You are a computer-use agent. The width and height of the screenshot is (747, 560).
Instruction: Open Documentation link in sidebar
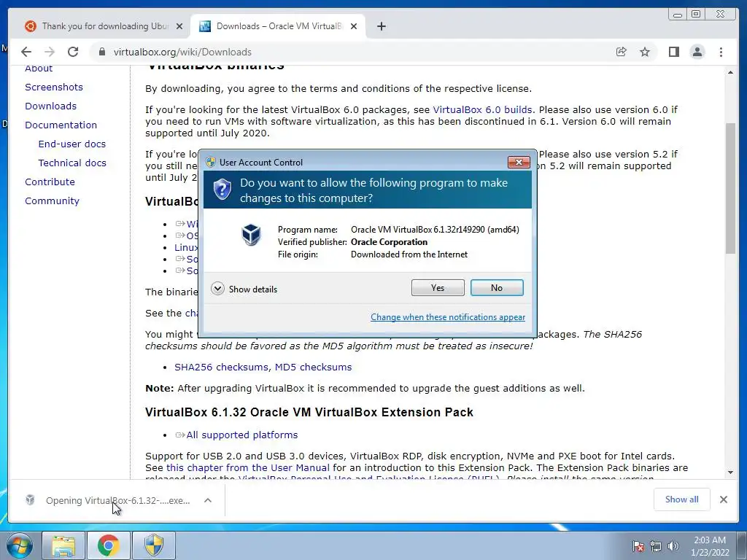(61, 125)
